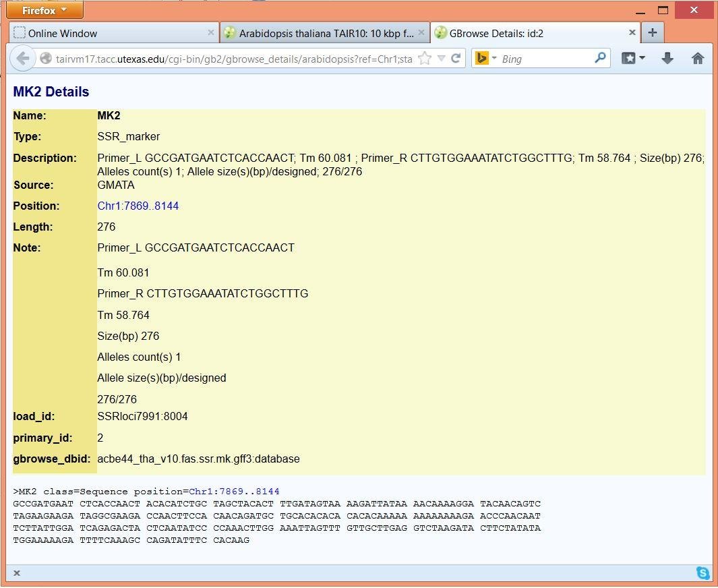718x588 pixels.
Task: Switch to Arabidopsis thaliana TAIR10 tab
Action: [325, 33]
